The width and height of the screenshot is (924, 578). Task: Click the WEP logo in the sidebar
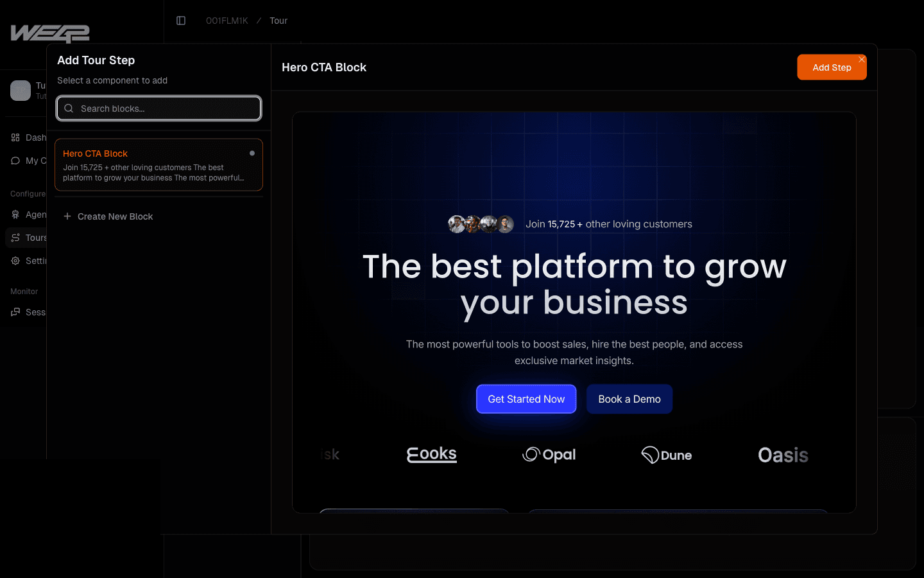click(50, 33)
